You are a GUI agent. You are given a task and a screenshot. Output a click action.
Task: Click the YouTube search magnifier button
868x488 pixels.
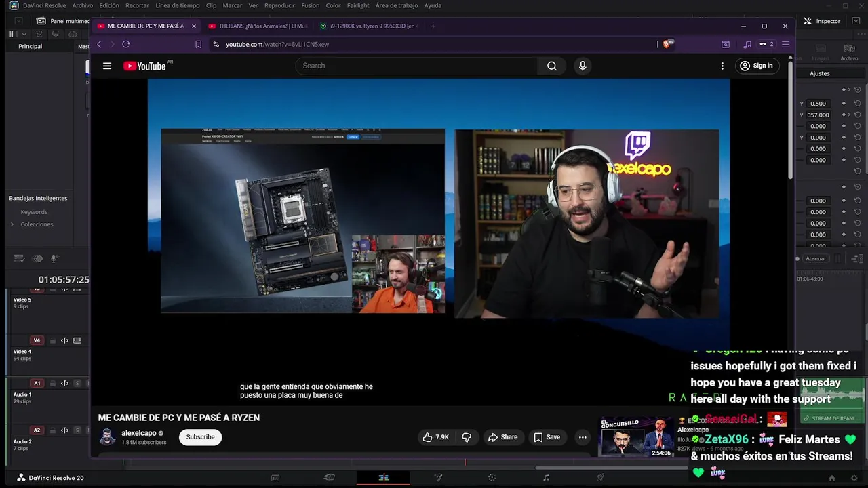pos(551,66)
